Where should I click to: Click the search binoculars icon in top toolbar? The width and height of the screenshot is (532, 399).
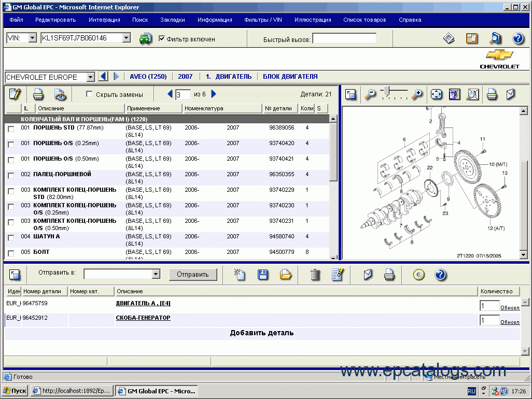pyautogui.click(x=495, y=38)
